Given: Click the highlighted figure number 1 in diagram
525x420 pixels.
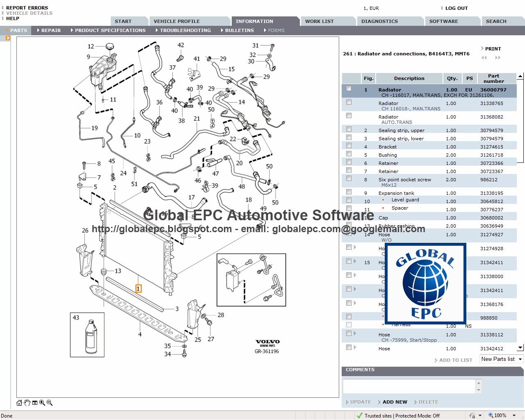Looking at the screenshot, I should point(138,289).
